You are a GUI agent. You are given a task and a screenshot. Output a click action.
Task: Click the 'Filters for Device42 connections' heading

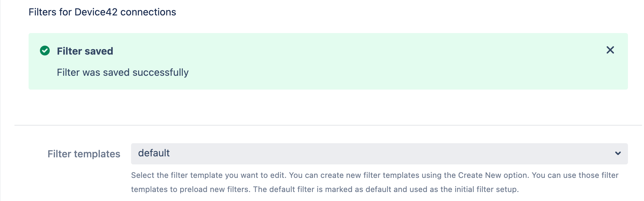point(102,12)
